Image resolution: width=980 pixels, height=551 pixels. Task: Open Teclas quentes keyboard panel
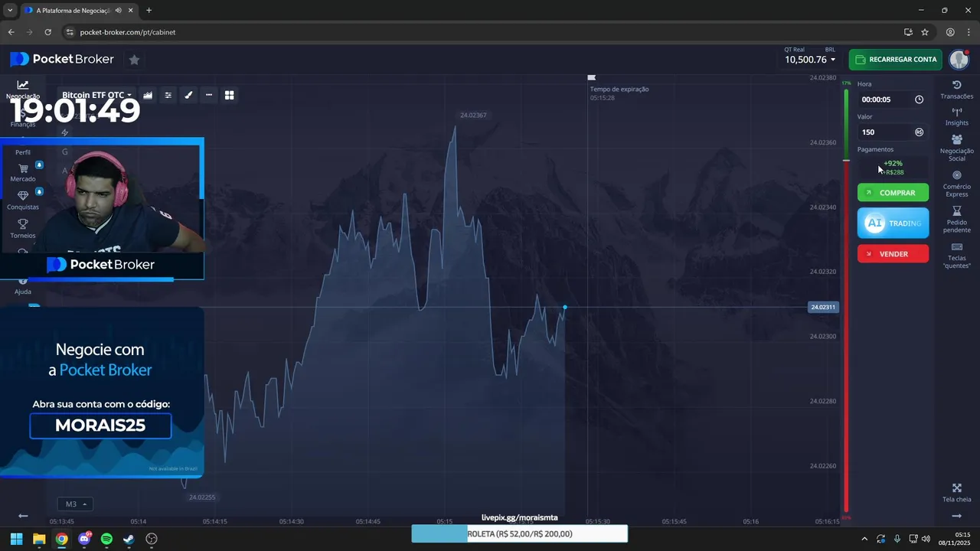pyautogui.click(x=956, y=256)
